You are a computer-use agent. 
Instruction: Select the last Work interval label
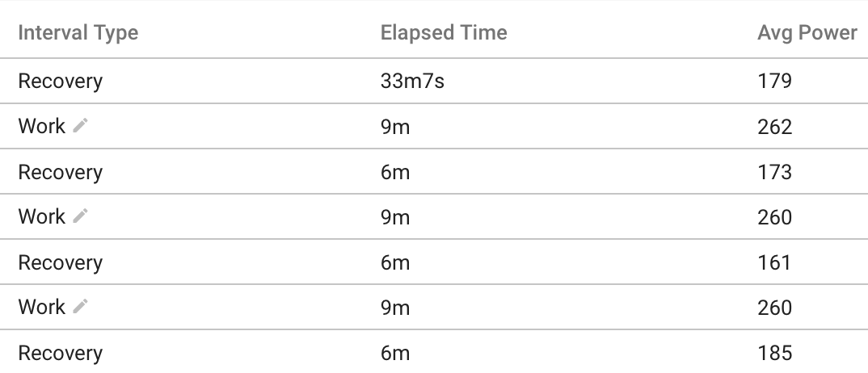[x=41, y=308]
